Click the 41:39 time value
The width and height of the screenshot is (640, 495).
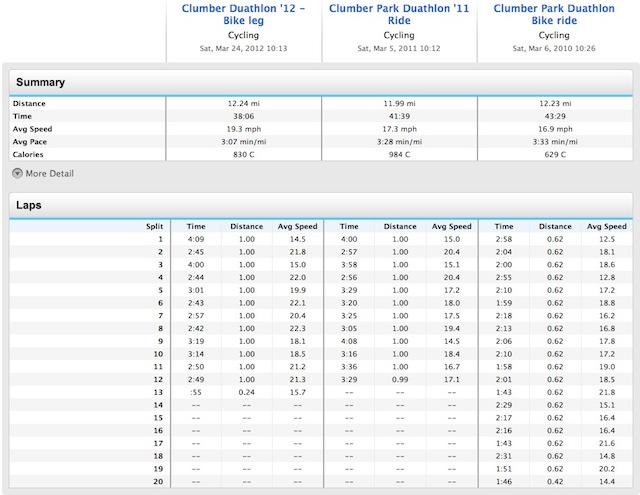399,116
